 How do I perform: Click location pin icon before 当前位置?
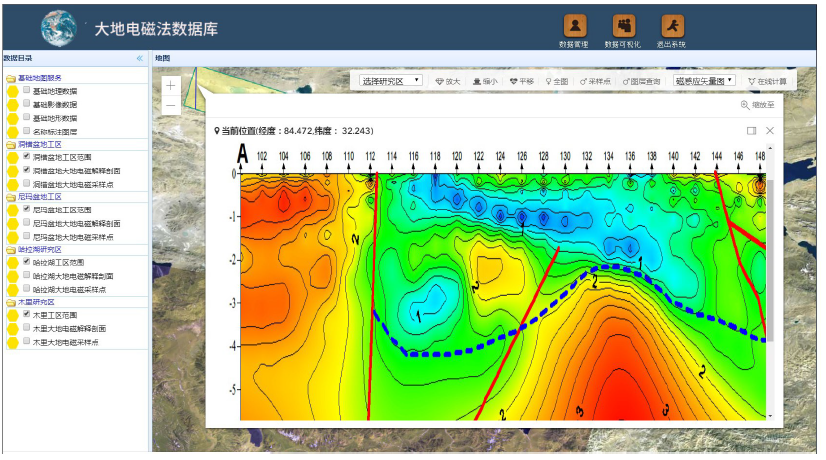(x=217, y=131)
